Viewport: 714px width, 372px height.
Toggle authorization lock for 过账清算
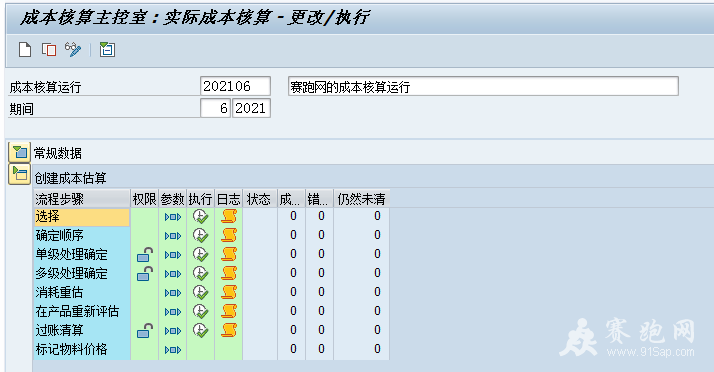point(145,331)
